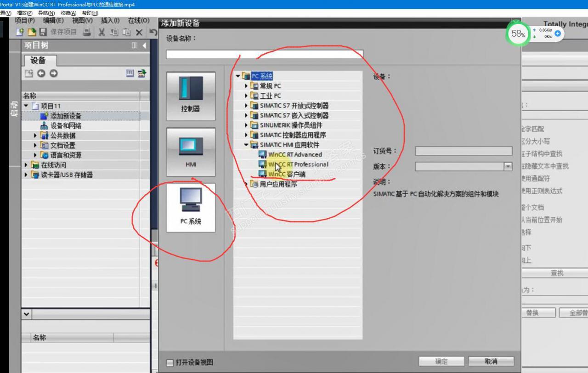Click the 设备和网络 network icon
Screen dimensions: 588x373
click(x=44, y=125)
